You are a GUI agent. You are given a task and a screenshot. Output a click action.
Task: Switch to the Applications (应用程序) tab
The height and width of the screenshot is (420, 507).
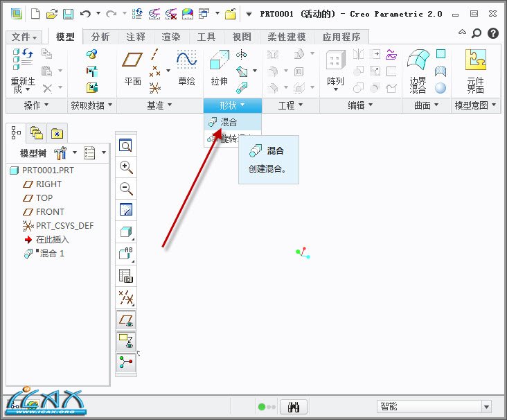pos(341,37)
